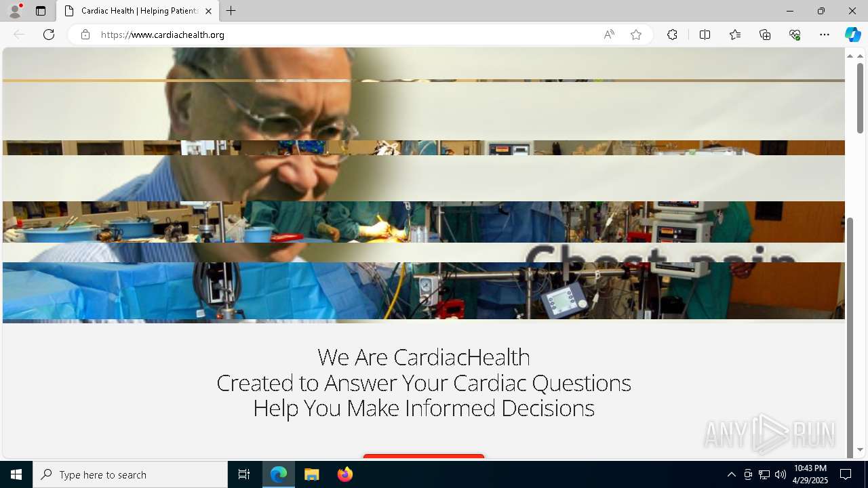Open the taskbar clock and date
Image resolution: width=868 pixels, height=488 pixels.
coord(810,474)
